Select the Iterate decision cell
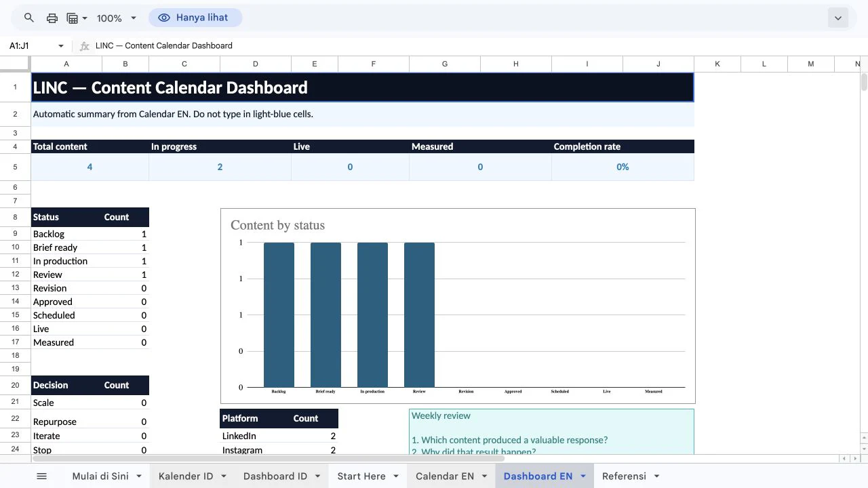Screen dimensions: 868x488 click(66, 436)
